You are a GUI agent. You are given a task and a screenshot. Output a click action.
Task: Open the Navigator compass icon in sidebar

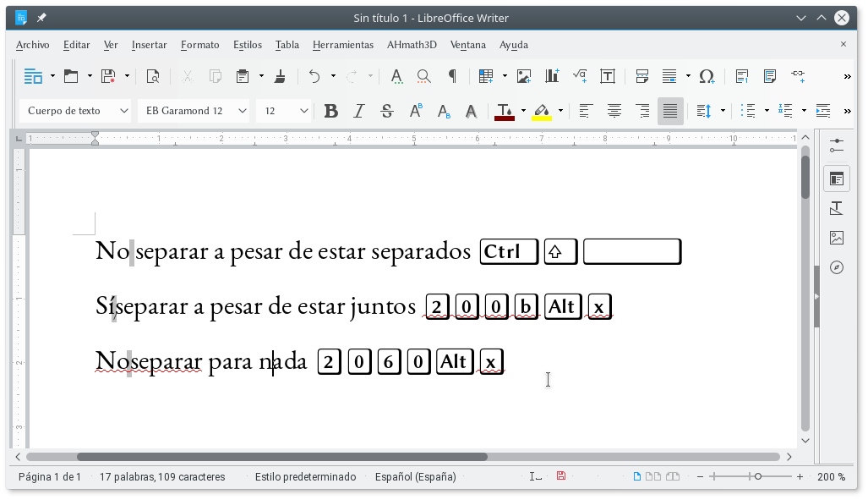point(837,267)
